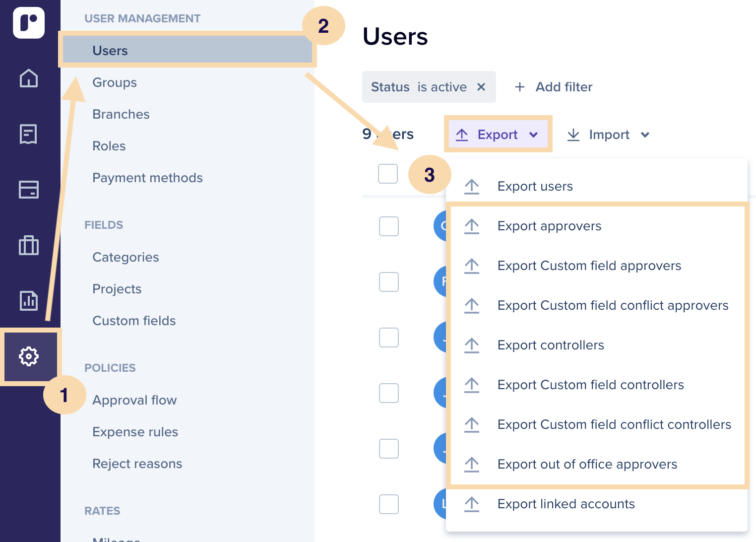Select Export approvers from menu
Image resolution: width=756 pixels, height=542 pixels.
pos(549,226)
